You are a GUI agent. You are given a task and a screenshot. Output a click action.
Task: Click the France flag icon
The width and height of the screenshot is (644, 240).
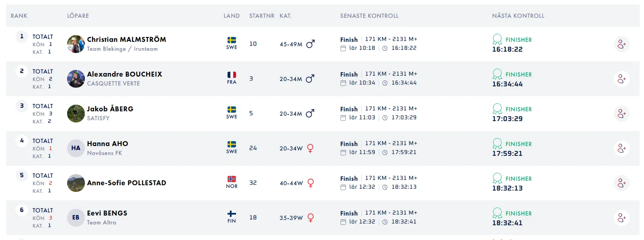(x=232, y=75)
